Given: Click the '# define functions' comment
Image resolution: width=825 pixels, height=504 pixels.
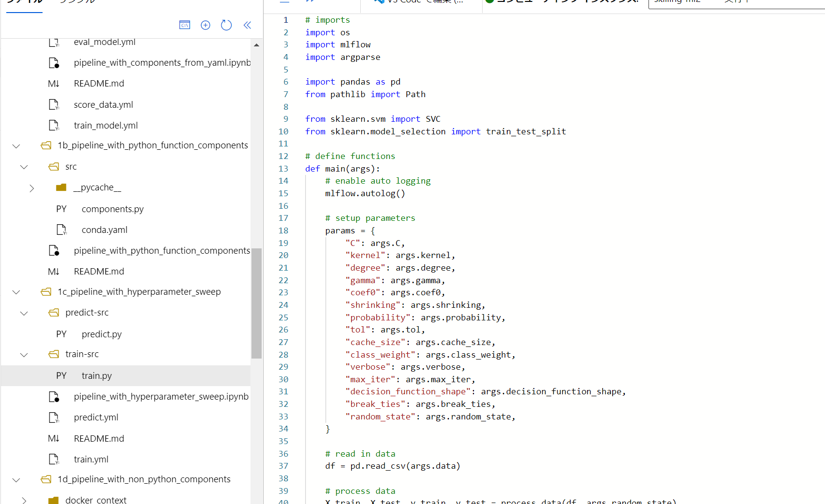Looking at the screenshot, I should coord(350,156).
